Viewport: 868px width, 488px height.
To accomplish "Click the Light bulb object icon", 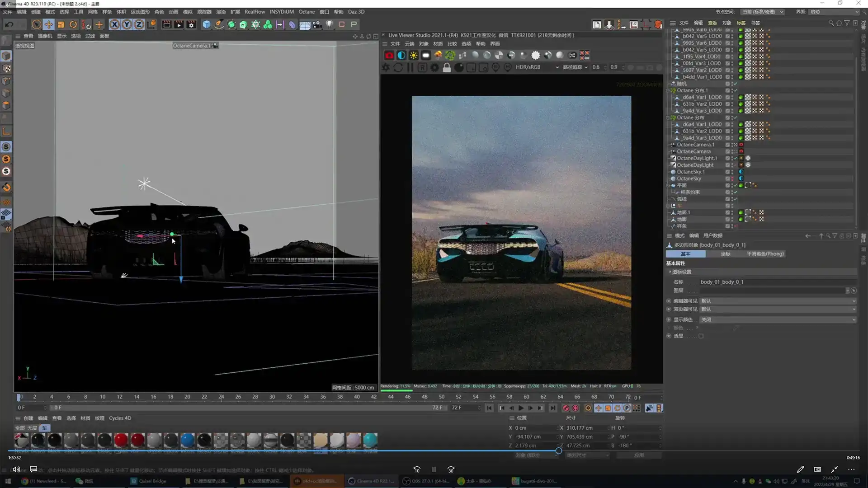I will click(330, 24).
